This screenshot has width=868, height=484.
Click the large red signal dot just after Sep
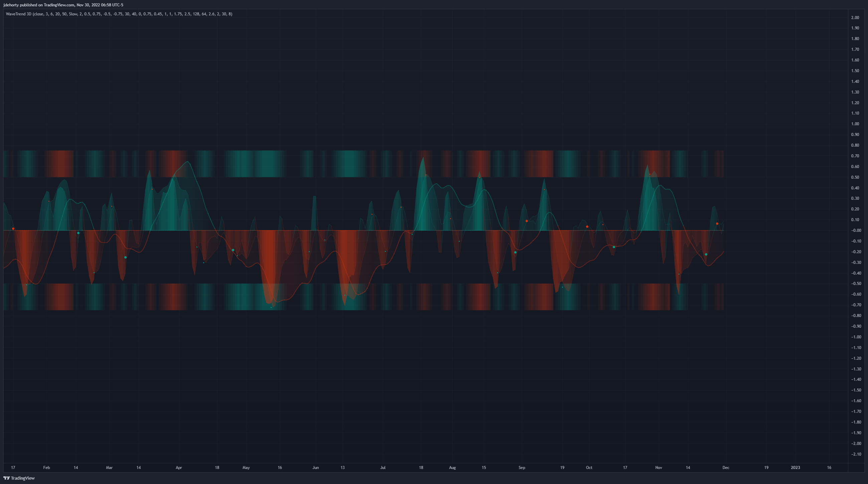[527, 221]
